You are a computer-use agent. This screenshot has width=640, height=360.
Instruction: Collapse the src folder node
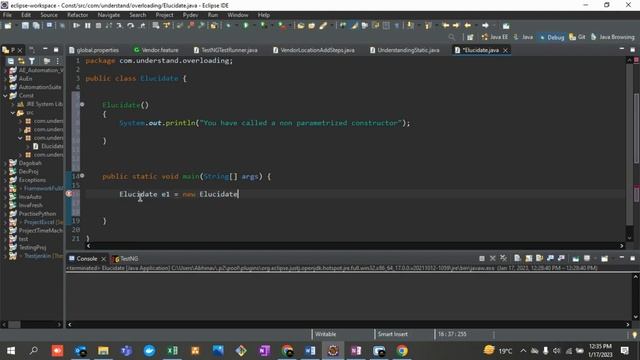13,113
